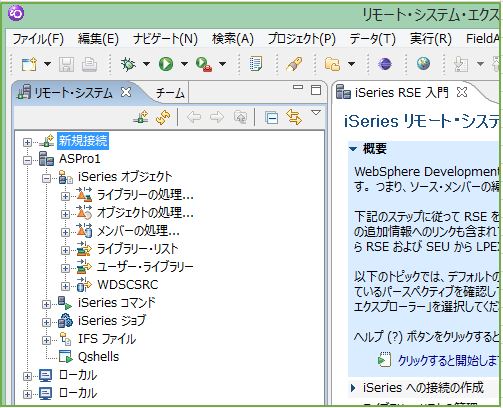Open the view menu triangle
The image size is (503, 408).
pos(316,113)
